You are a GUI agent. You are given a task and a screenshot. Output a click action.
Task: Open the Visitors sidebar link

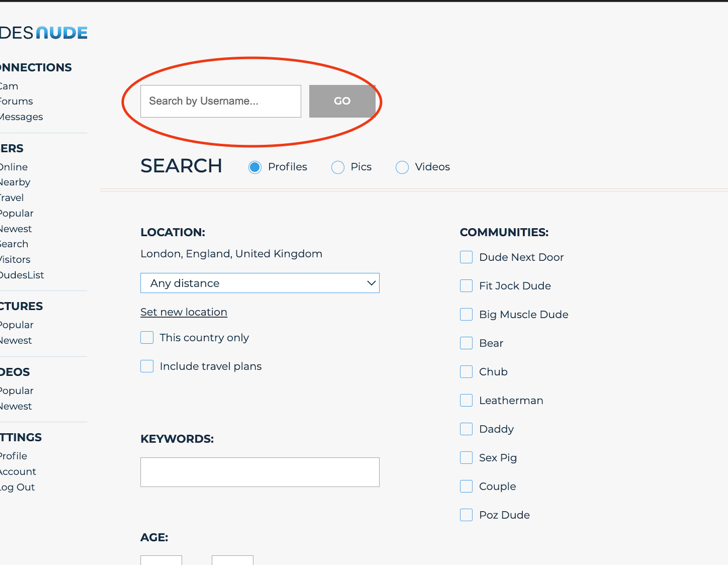(x=15, y=260)
